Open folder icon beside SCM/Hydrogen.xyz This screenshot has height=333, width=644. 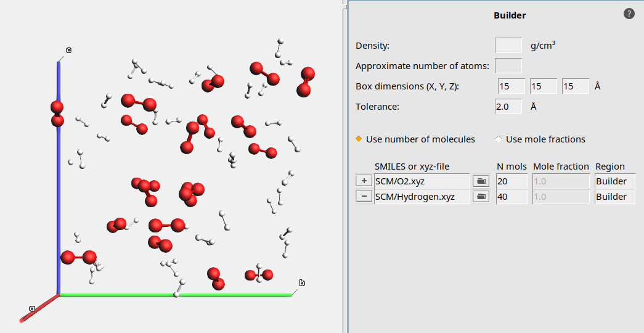click(481, 197)
